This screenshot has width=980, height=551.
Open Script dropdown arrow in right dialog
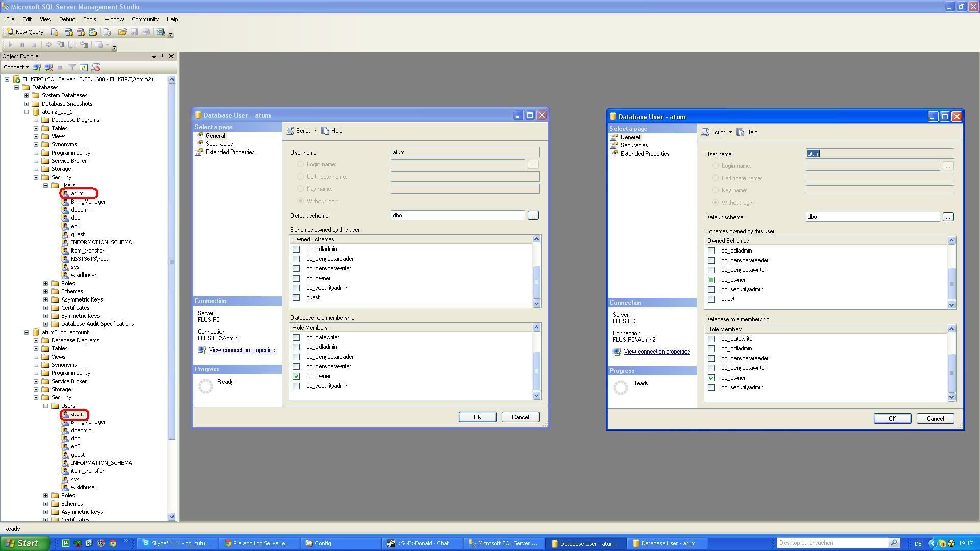(730, 132)
